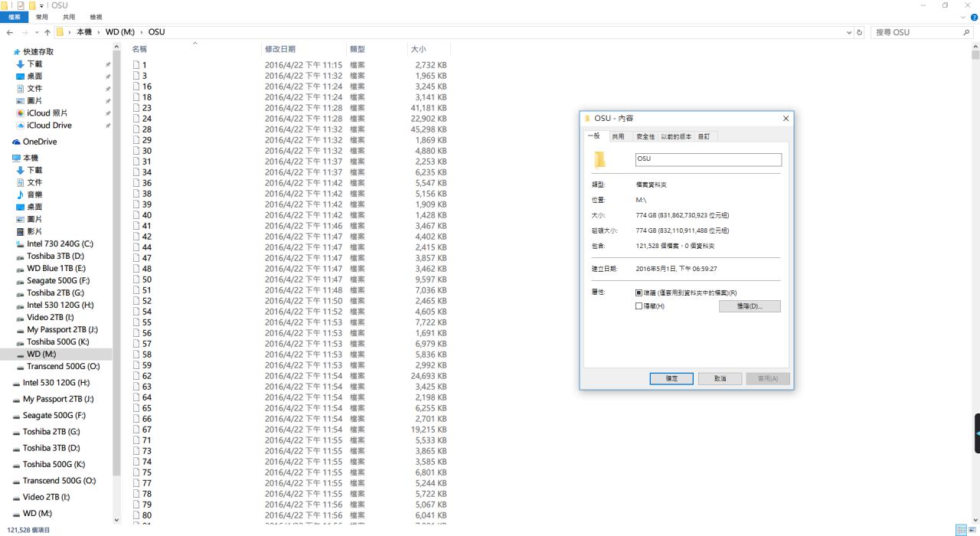Open the Intel 730 240G (C:) drive
Viewport: 980px width, 536px height.
(60, 243)
